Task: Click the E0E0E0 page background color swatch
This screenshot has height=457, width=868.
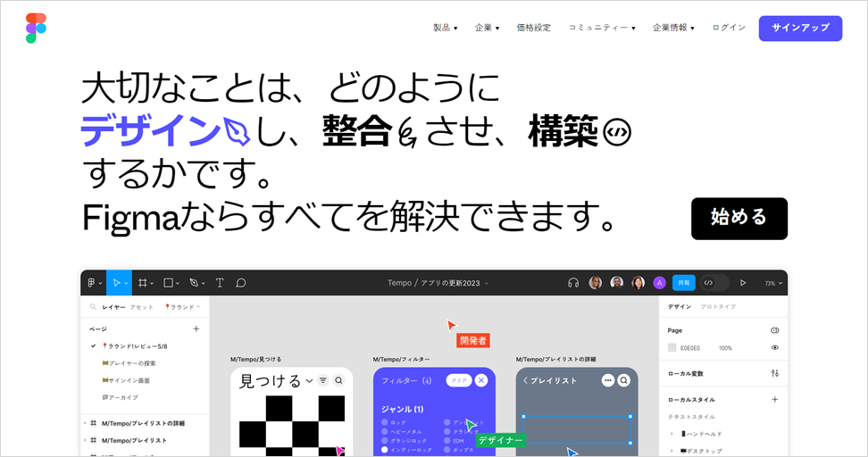Action: [672, 347]
